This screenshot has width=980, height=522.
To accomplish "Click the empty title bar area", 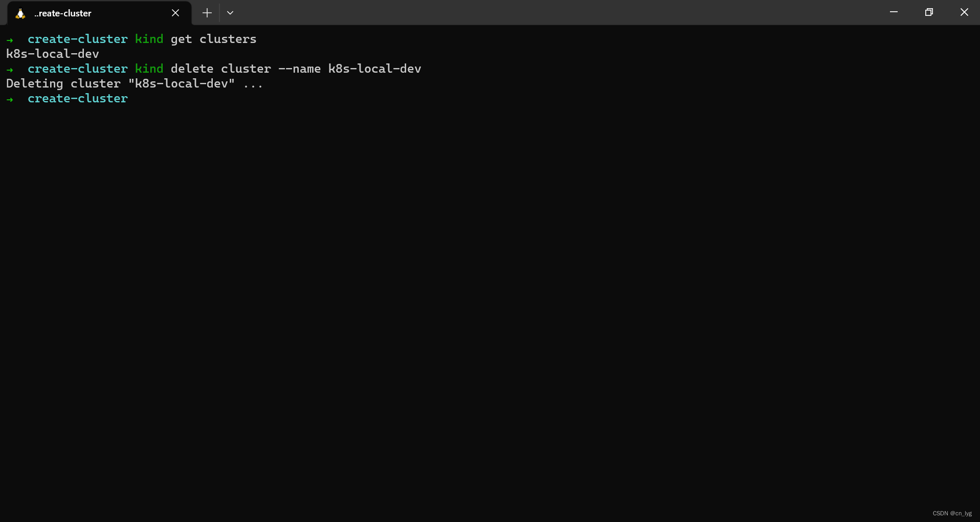I will coord(558,12).
